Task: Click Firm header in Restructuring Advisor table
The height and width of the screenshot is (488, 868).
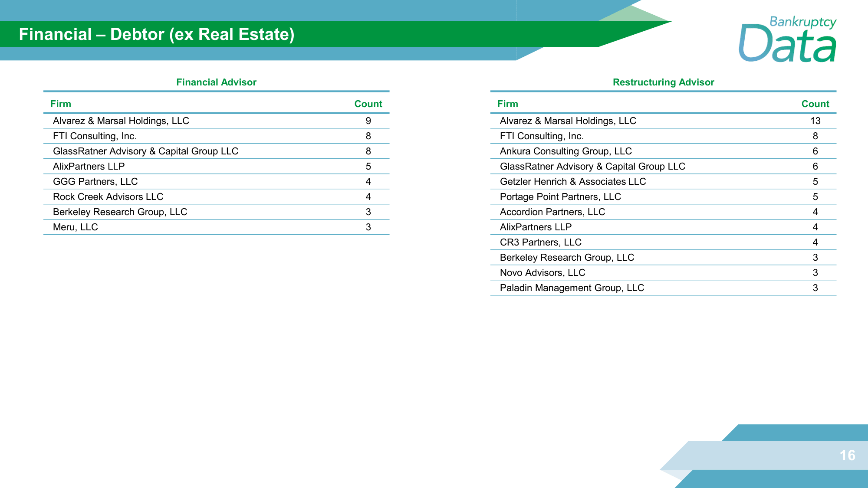Action: (x=507, y=104)
